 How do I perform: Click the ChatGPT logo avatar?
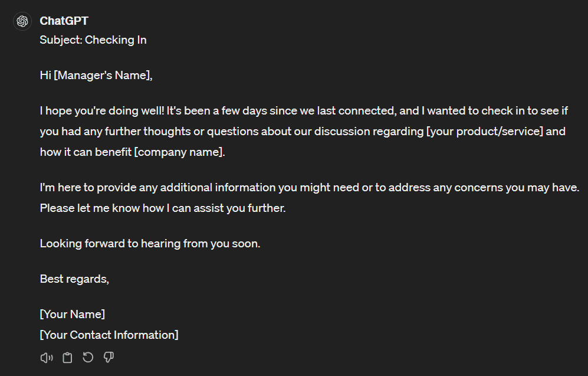22,21
